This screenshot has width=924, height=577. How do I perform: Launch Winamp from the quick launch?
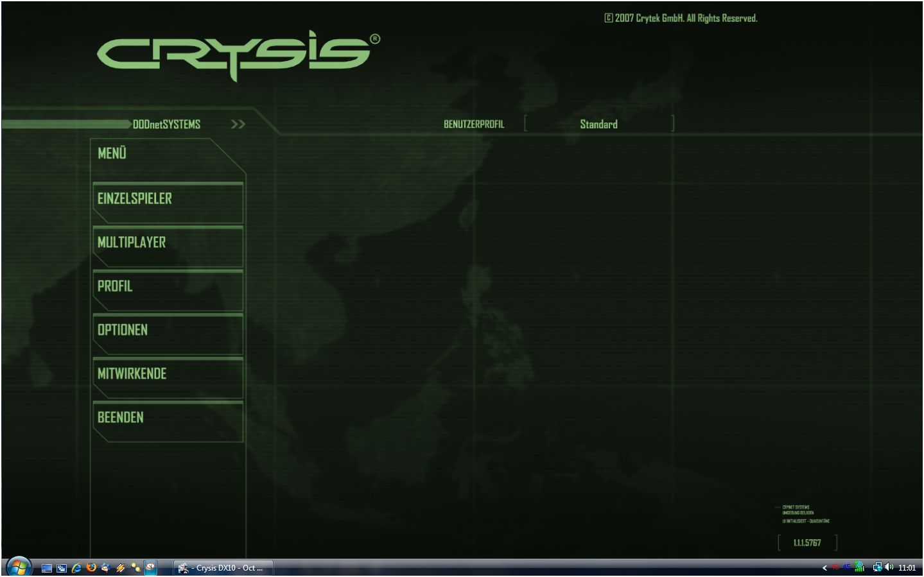[x=121, y=568]
